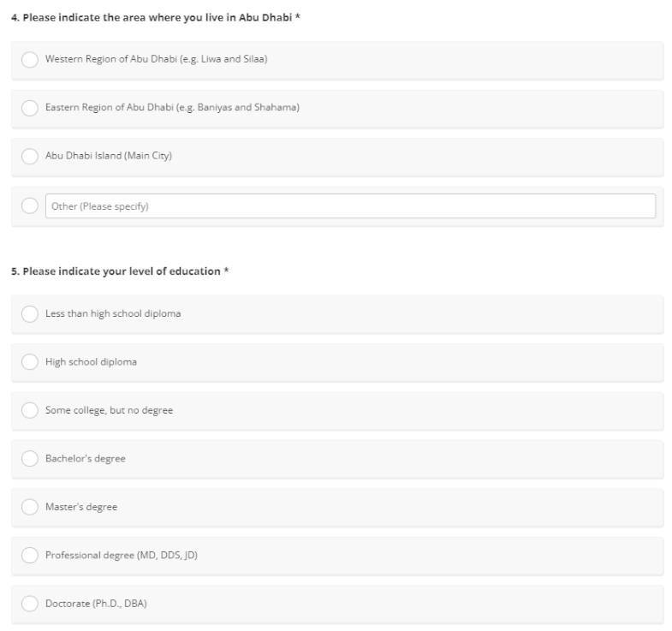Viewport: 672px width, 631px height.
Task: Click the 'Master's degree' label text
Action: pyautogui.click(x=81, y=507)
